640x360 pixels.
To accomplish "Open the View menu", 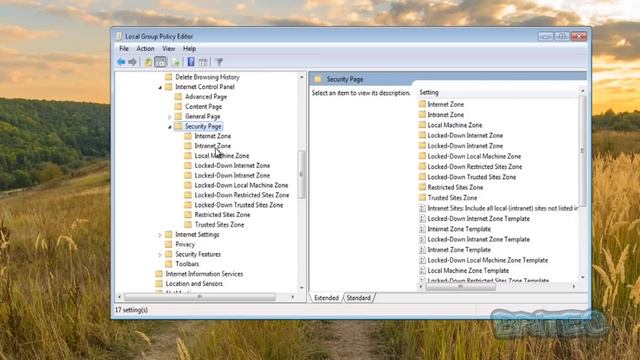I will click(169, 49).
